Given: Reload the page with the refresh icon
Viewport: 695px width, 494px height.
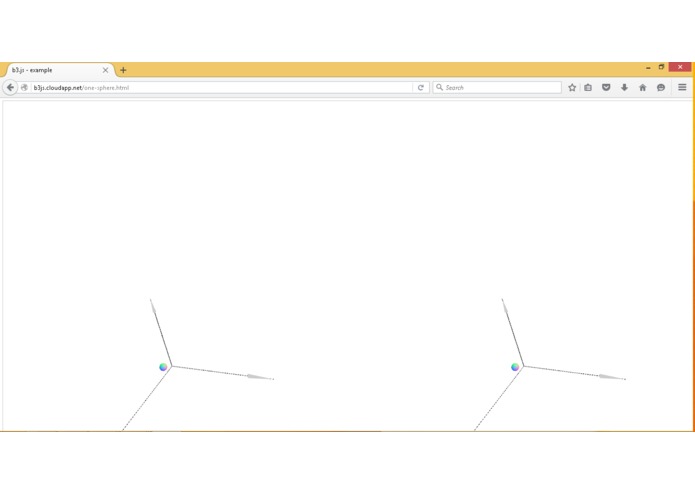Looking at the screenshot, I should (x=421, y=88).
